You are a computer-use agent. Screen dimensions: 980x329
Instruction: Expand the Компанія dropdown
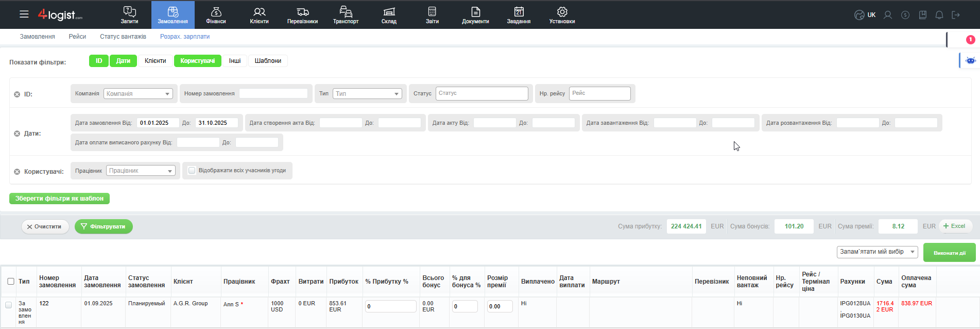(138, 94)
